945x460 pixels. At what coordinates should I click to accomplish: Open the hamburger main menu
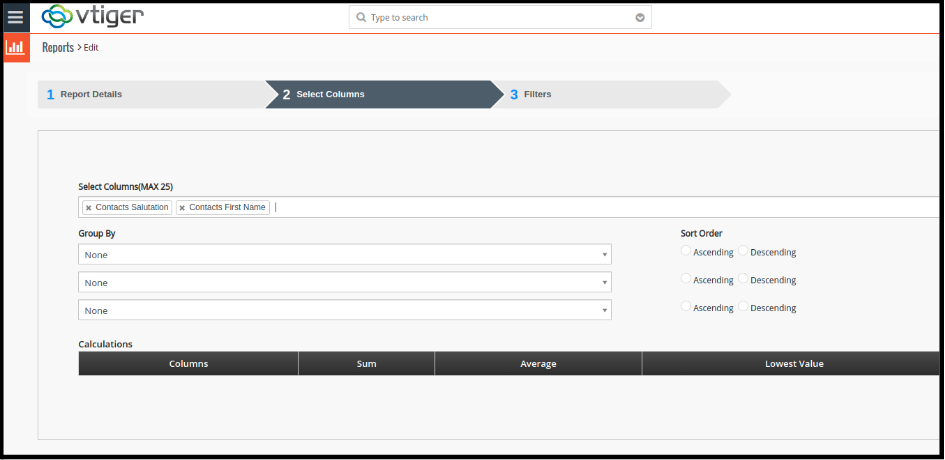(15, 17)
